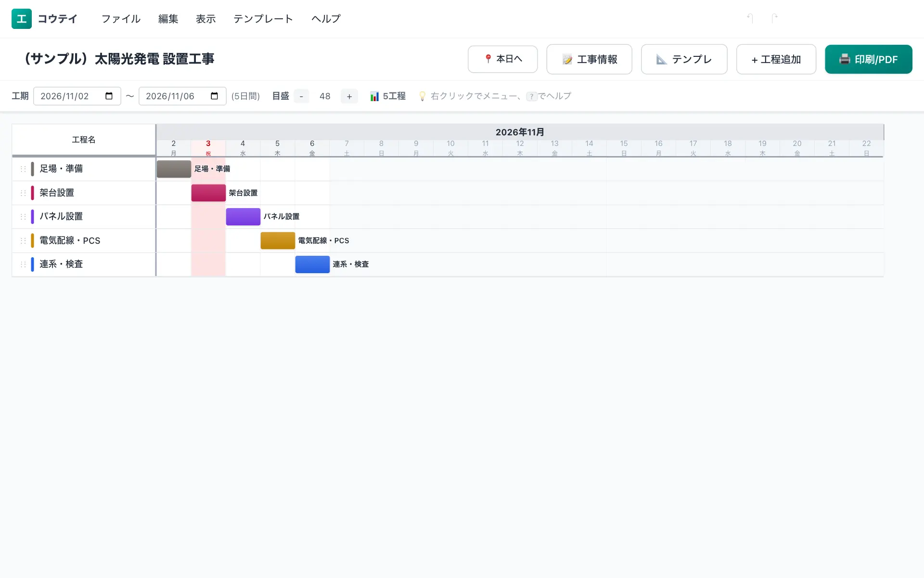Click blue color marker of 連系・検査
Viewport: 924px width, 578px height.
[32, 264]
